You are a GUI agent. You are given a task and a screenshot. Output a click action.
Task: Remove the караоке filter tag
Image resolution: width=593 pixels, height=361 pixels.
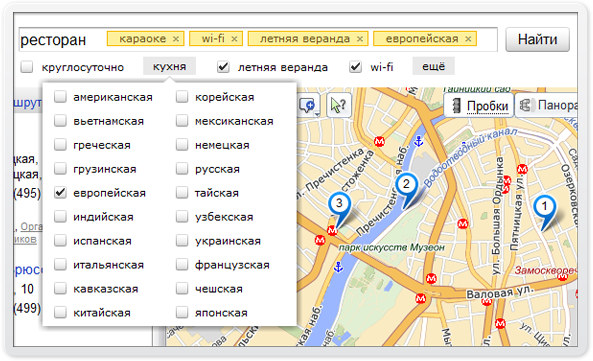click(x=176, y=39)
